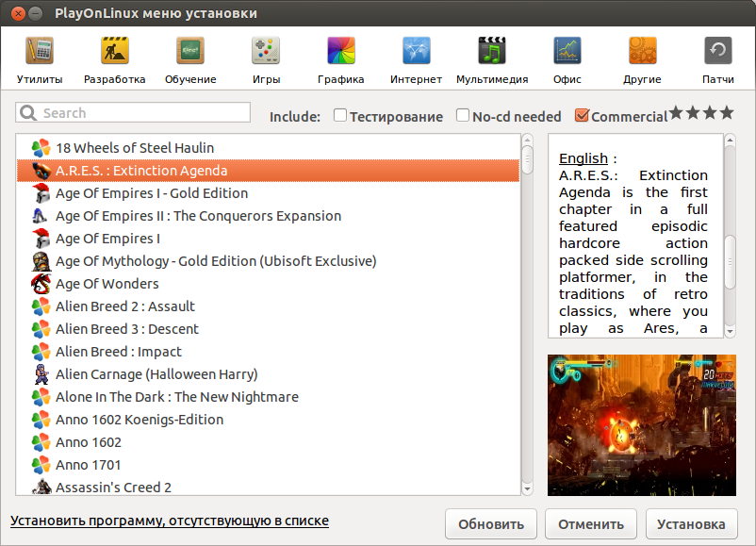Click the Anno 1701 clover icon

coord(41,465)
